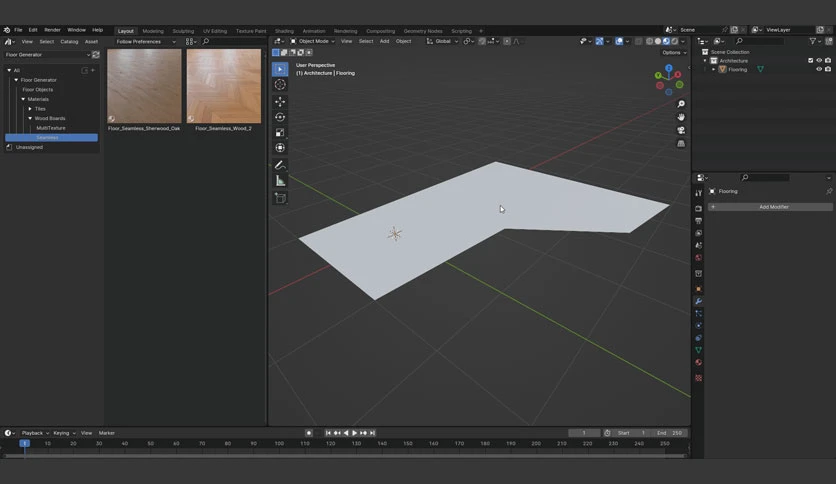Screen dimensions: 836x484
Task: Open the Global transform orientation dropdown
Action: (x=443, y=41)
